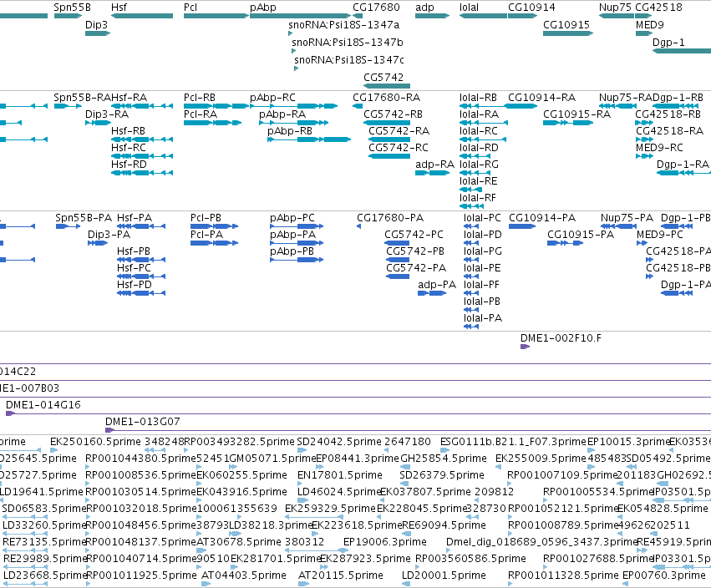Select the CG5742 gene label
711x588 pixels.
383,77
